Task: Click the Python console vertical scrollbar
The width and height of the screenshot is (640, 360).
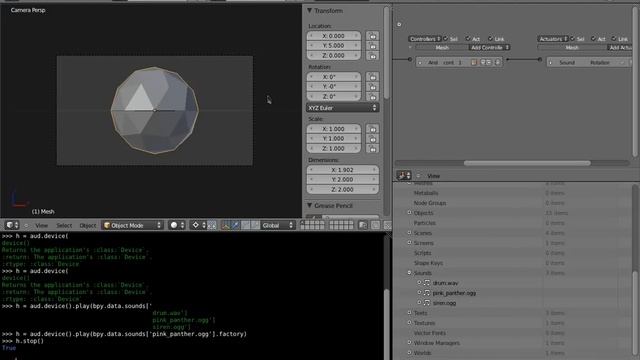Action: click(386, 324)
